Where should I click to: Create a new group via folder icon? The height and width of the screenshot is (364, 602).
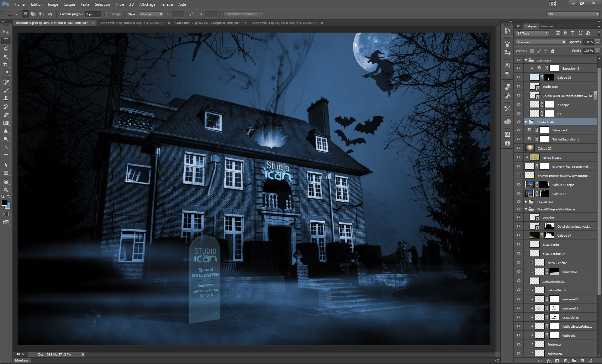point(574,361)
